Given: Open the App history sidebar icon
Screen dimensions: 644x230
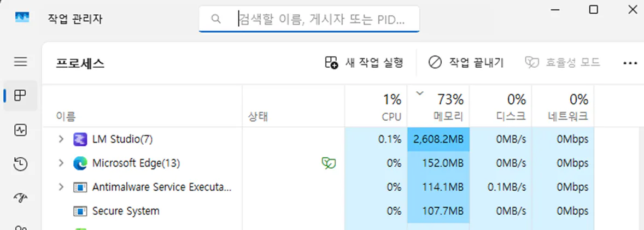Looking at the screenshot, I should 21,164.
